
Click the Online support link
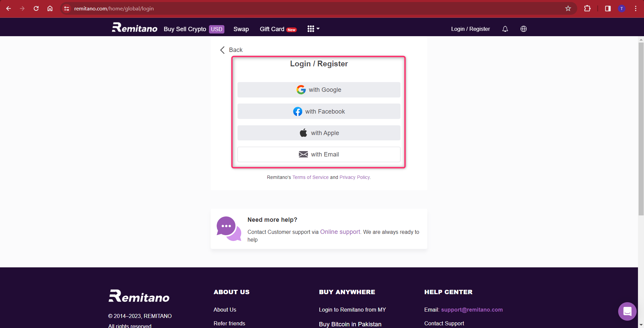[340, 232]
